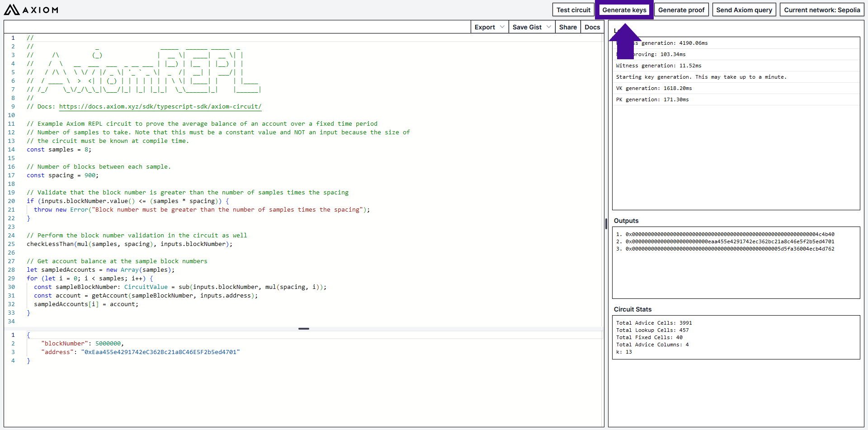The height and width of the screenshot is (430, 868).
Task: Click the Test circuit button
Action: [x=573, y=10]
